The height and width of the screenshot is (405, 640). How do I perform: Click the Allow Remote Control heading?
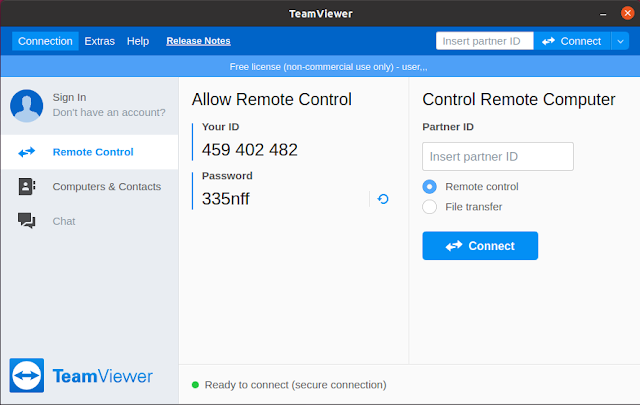(x=272, y=99)
